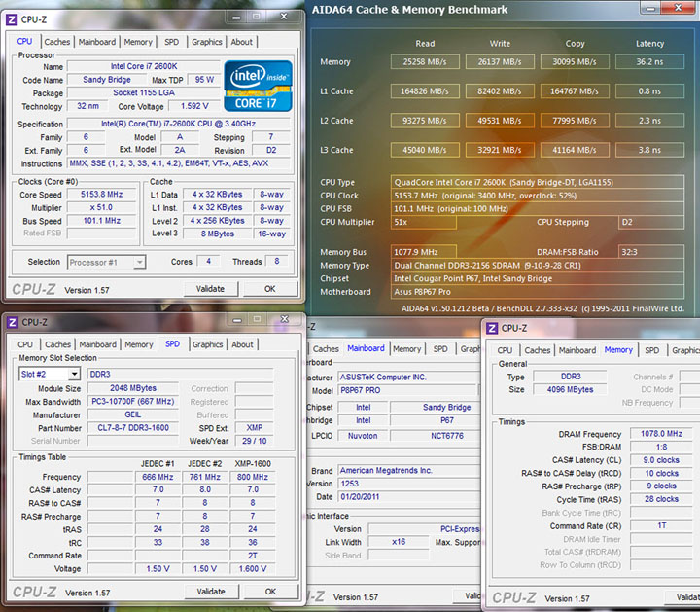The image size is (700, 612).
Task: Click the Manufacturer value GEIL
Action: coord(133,414)
